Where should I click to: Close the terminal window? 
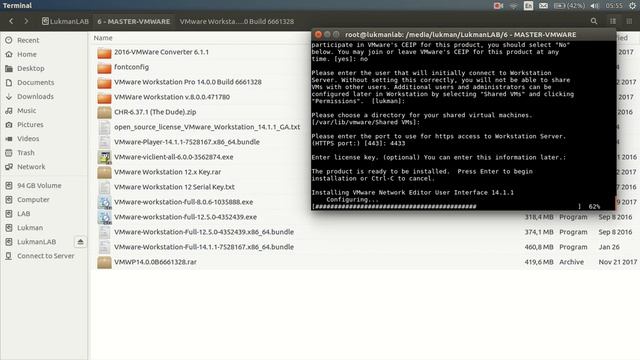pyautogui.click(x=318, y=35)
